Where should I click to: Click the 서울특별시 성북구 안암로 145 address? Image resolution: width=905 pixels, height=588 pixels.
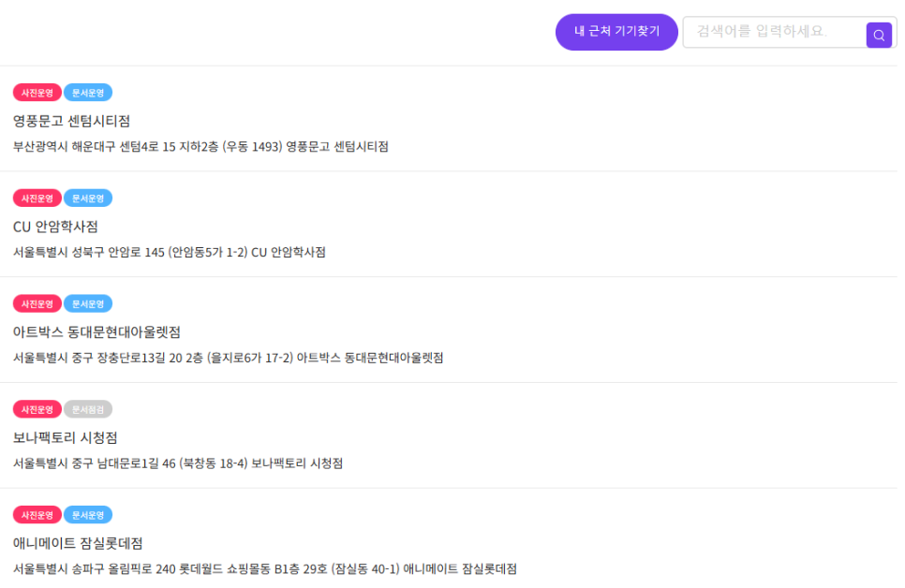point(170,253)
